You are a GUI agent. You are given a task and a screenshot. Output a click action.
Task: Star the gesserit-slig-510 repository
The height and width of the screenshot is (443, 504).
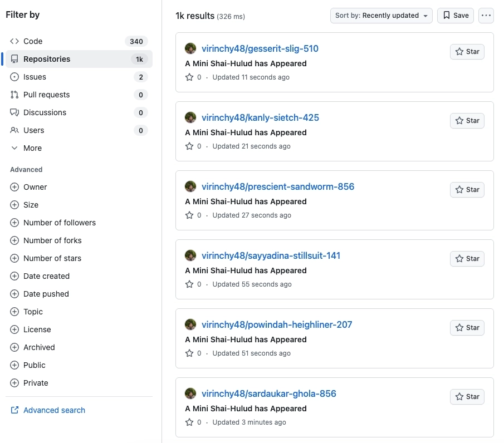[x=467, y=52]
